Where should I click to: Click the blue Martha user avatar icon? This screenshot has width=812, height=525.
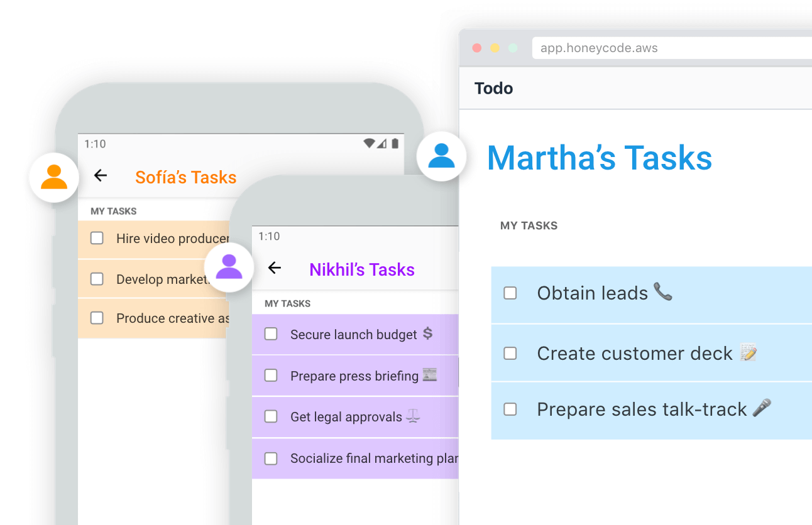(441, 156)
